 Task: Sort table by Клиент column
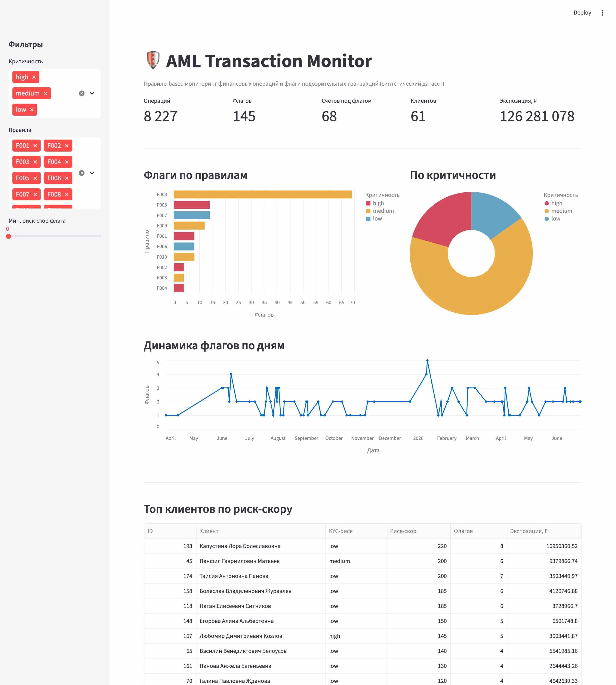pos(261,531)
